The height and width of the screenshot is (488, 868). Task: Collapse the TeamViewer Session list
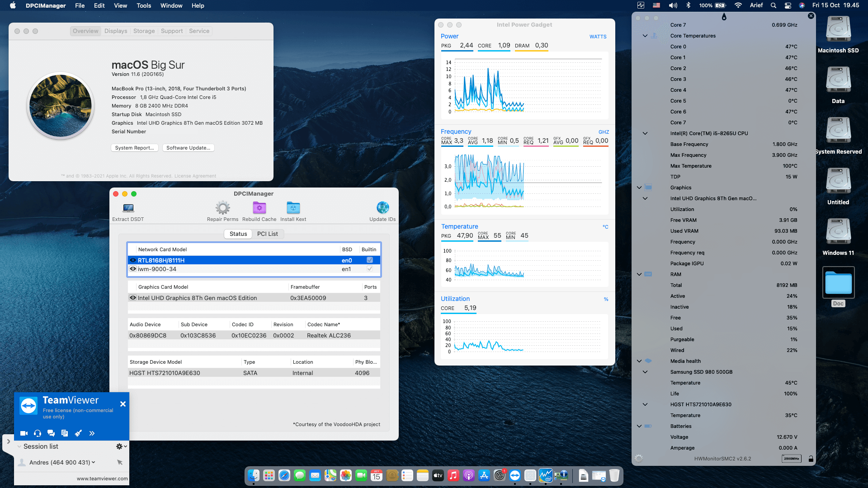(19, 446)
